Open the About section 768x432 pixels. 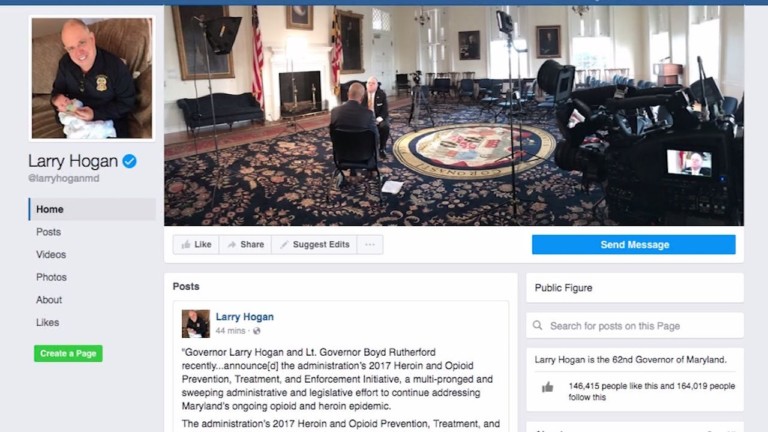49,300
